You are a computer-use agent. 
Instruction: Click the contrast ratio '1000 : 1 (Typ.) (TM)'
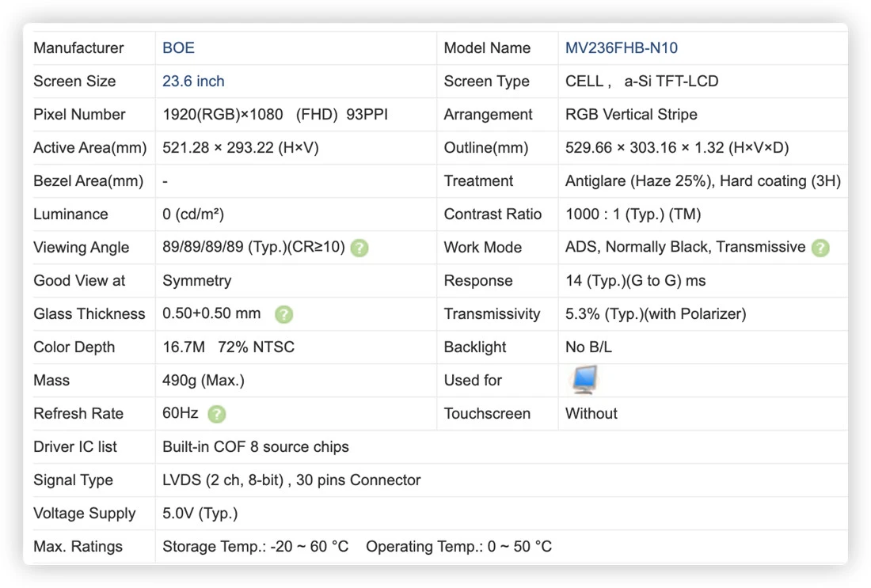point(633,214)
